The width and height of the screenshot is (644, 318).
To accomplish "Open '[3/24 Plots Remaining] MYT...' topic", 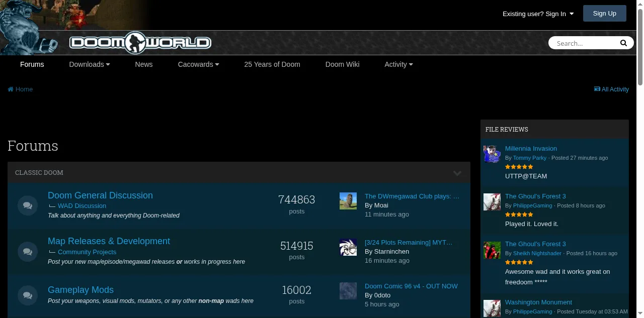I will [x=409, y=242].
